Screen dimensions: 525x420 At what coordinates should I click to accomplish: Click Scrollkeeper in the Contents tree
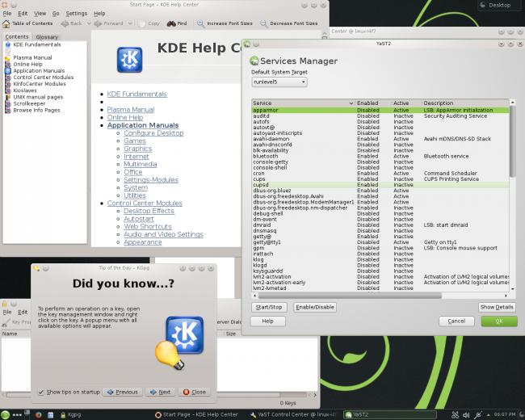coord(29,103)
